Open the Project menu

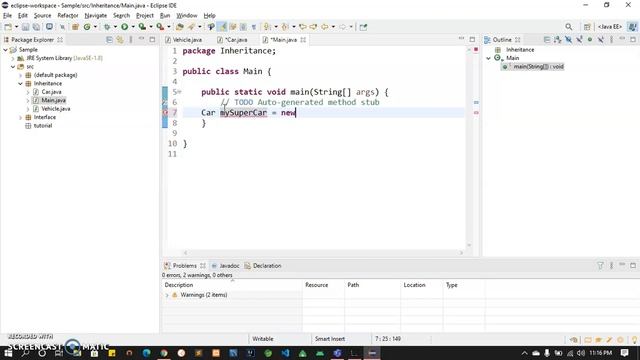click(x=144, y=16)
